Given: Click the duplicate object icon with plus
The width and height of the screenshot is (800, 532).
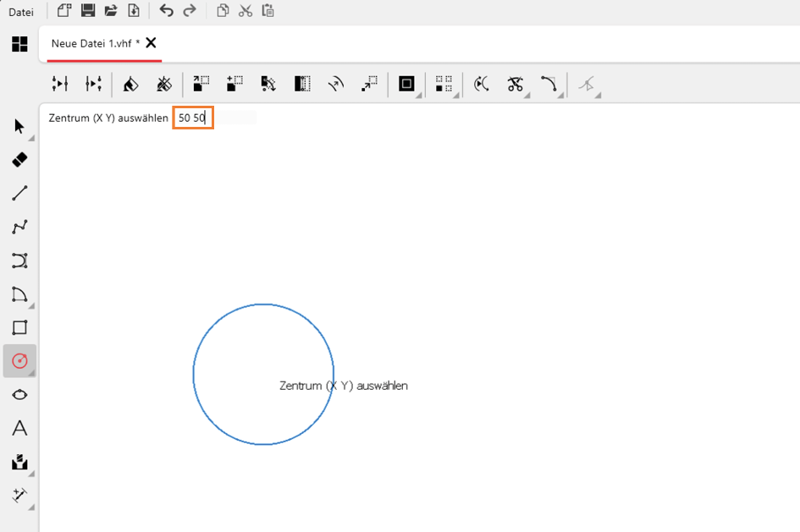Looking at the screenshot, I should tap(234, 84).
